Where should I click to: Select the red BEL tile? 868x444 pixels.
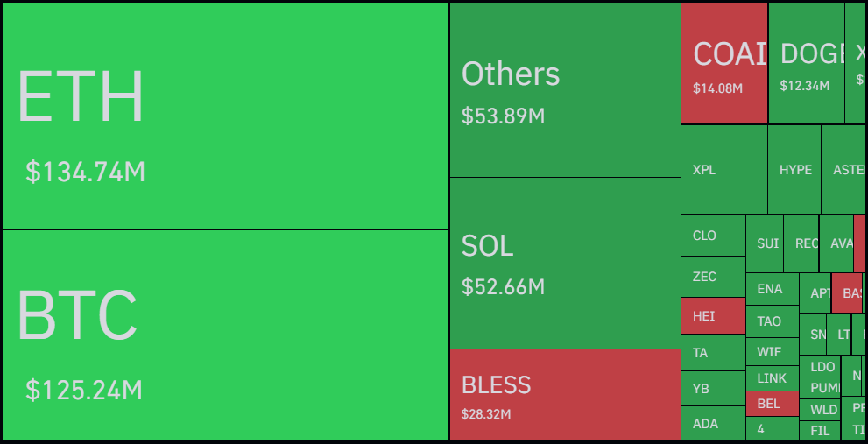point(772,404)
